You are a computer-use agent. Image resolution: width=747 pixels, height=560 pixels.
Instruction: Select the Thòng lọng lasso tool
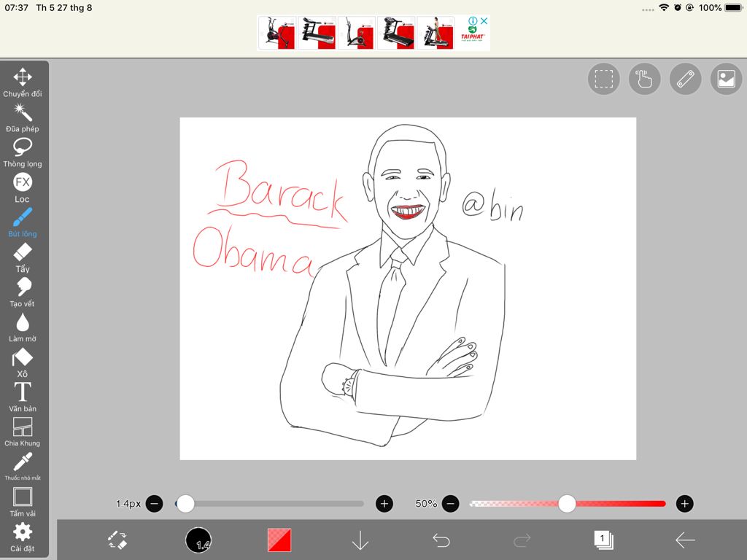(23, 152)
